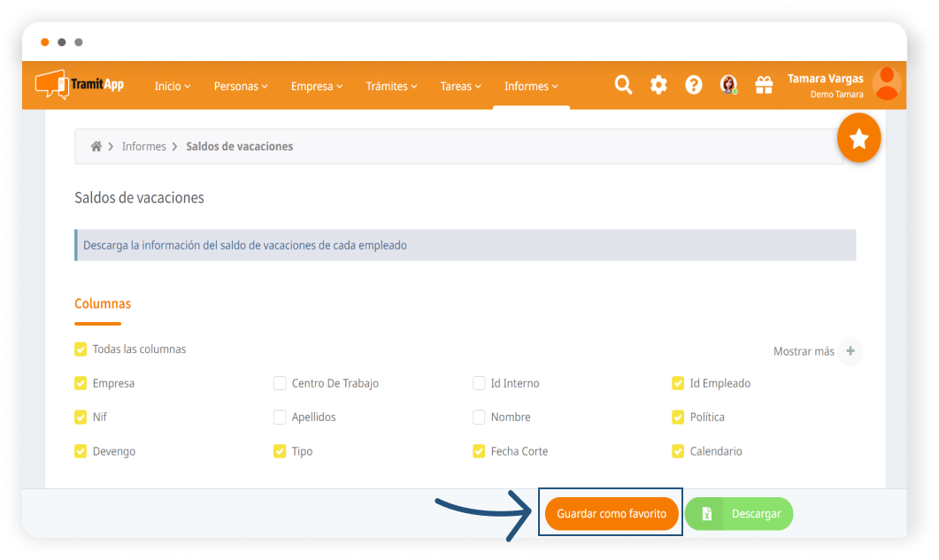This screenshot has width=939, height=560.
Task: Go to home via breadcrumb house icon
Action: click(x=96, y=147)
